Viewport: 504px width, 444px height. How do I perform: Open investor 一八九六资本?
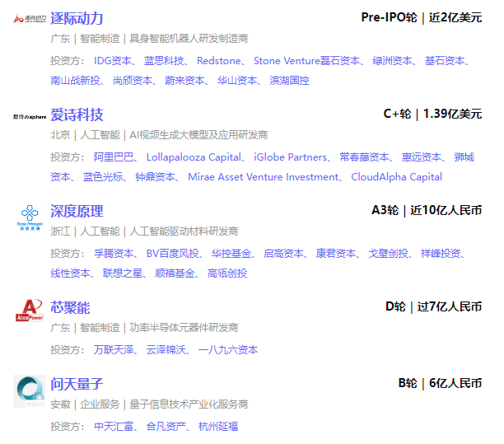click(228, 350)
